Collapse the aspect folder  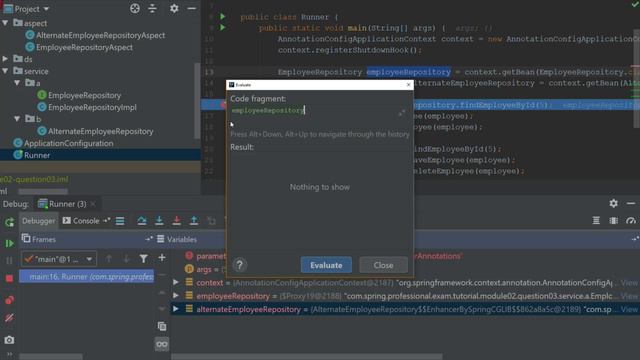pyautogui.click(x=5, y=23)
